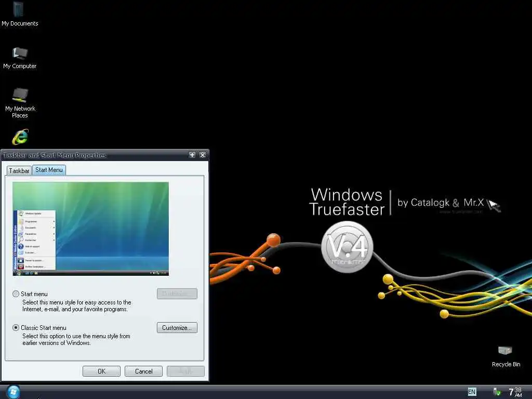Click the taskbar clock showing 7:38
The height and width of the screenshot is (399, 532).
515,392
